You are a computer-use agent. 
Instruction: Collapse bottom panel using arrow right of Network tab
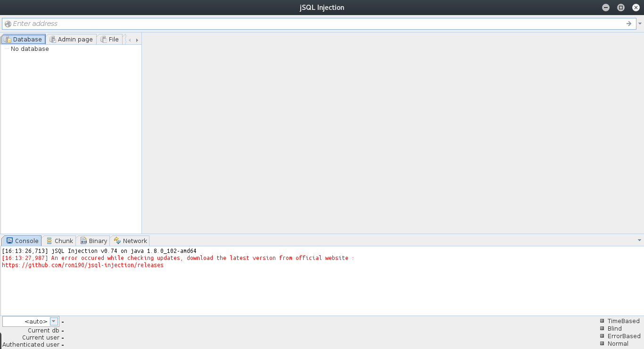pos(640,240)
